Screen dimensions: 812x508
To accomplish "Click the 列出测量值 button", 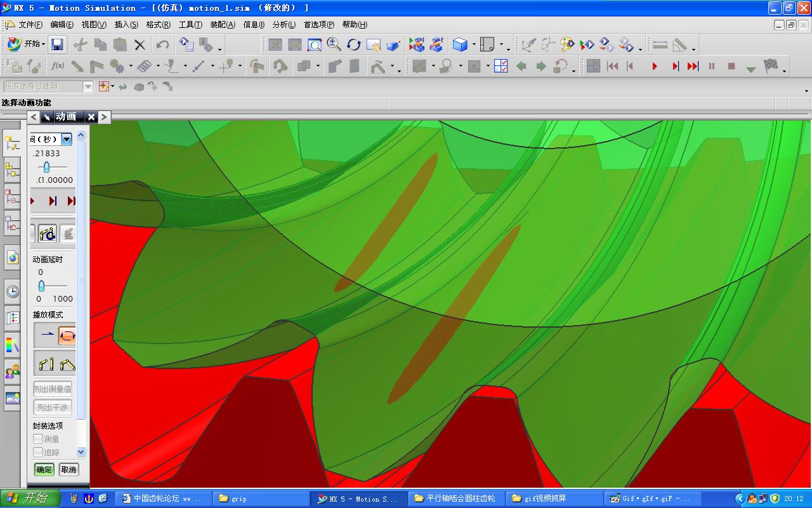I will [53, 389].
